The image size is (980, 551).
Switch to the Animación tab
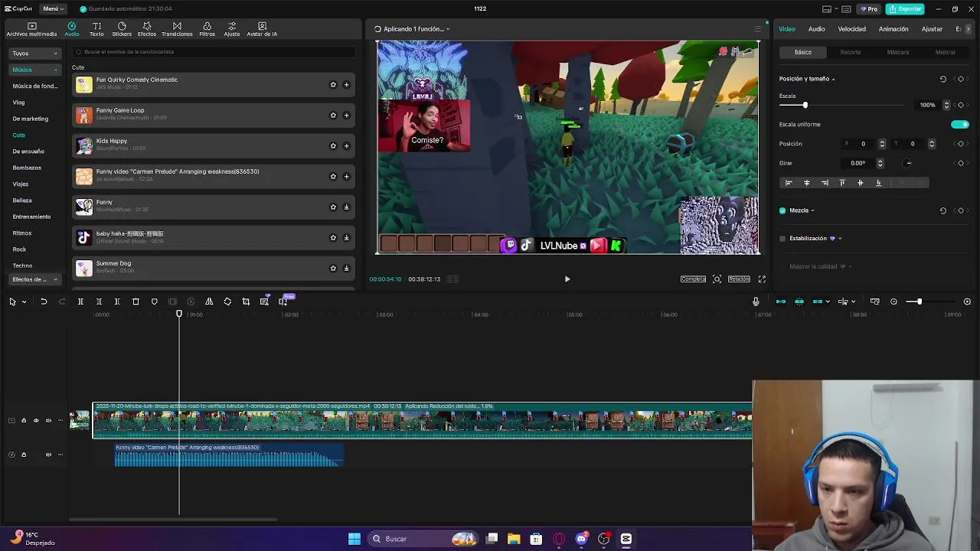(893, 29)
